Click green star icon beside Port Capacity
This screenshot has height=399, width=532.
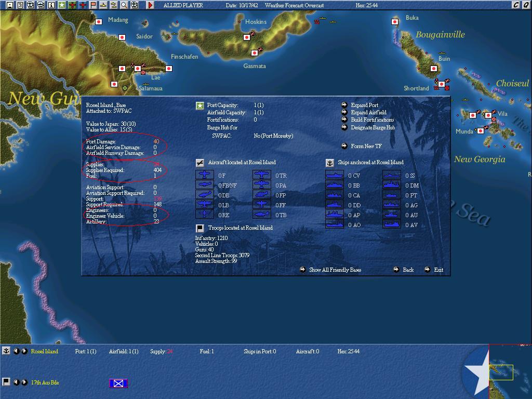[x=200, y=106]
